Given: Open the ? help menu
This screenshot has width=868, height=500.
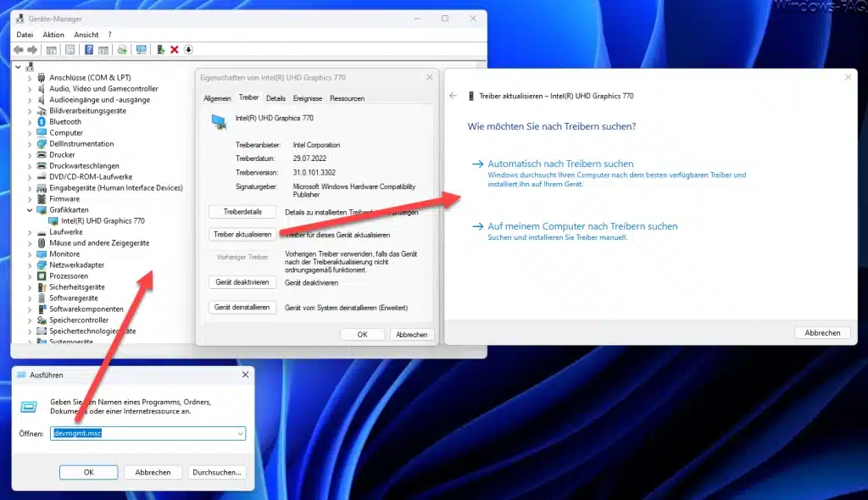Looking at the screenshot, I should coord(109,35).
